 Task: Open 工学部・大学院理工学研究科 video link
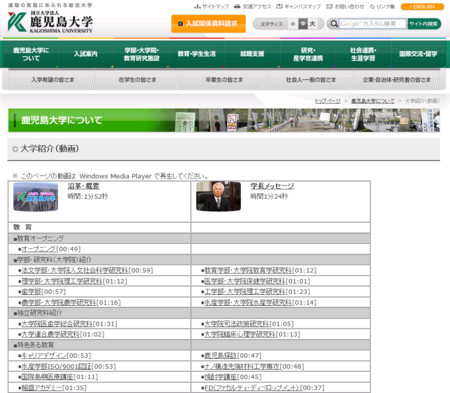click(x=244, y=292)
